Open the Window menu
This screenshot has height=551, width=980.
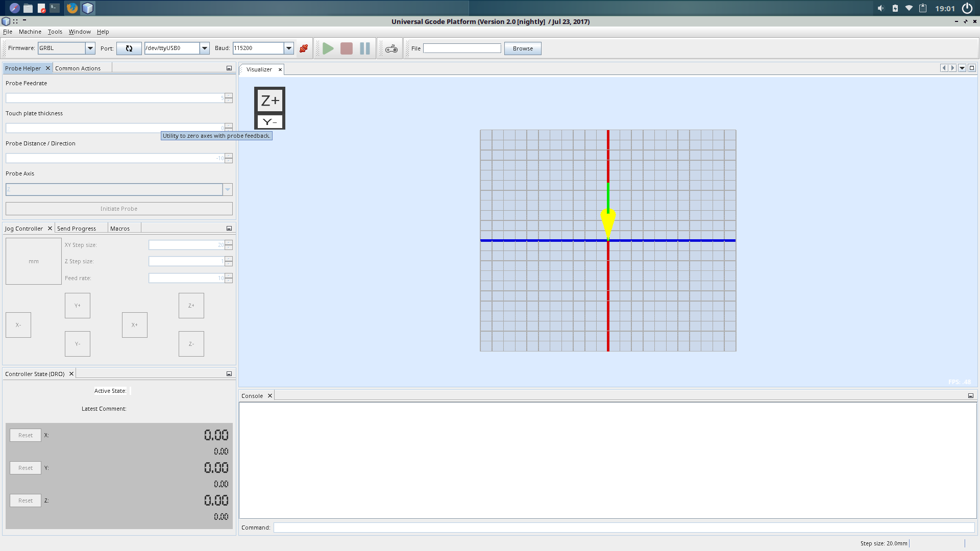(x=80, y=32)
